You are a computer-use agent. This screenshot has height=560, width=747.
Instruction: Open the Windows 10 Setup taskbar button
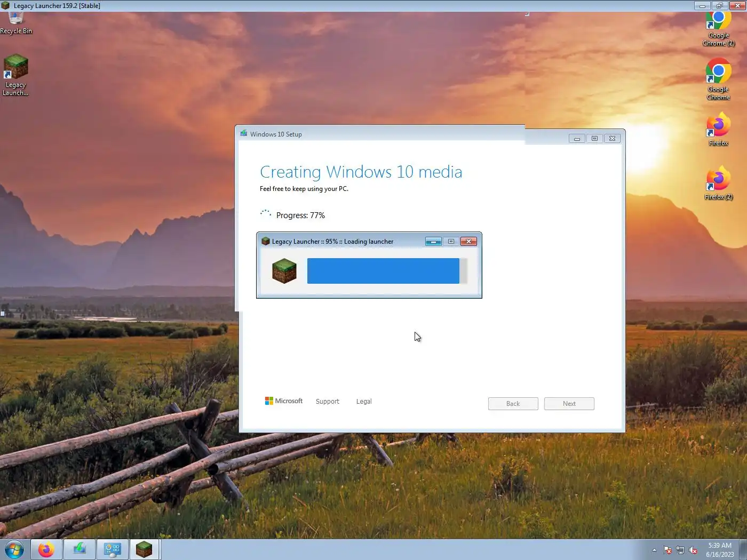(80, 549)
